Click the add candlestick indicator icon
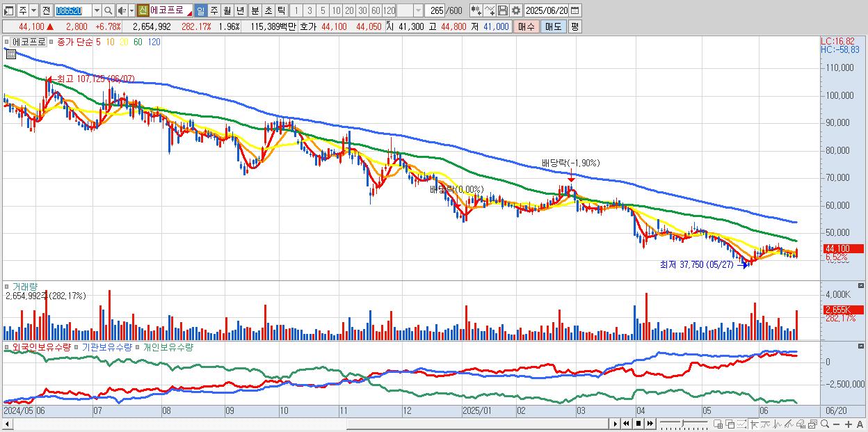This screenshot has width=868, height=432. coord(476,10)
